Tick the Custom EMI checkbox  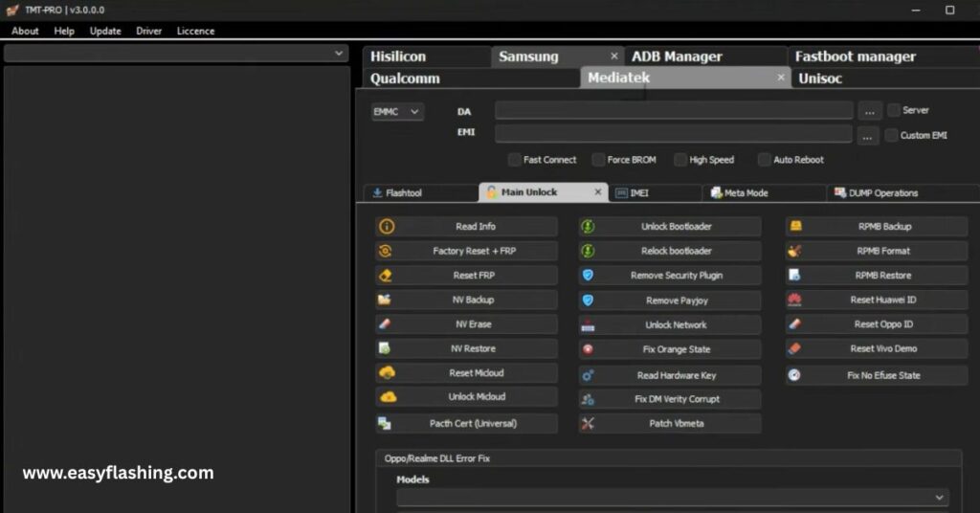pyautogui.click(x=892, y=135)
